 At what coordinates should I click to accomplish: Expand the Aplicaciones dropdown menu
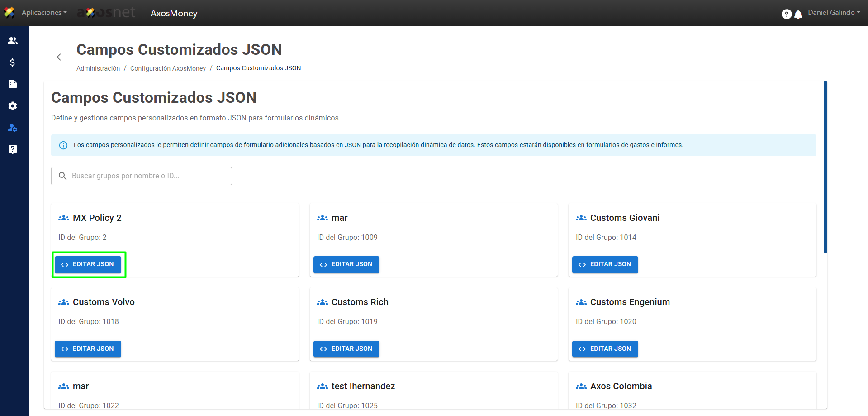point(44,13)
